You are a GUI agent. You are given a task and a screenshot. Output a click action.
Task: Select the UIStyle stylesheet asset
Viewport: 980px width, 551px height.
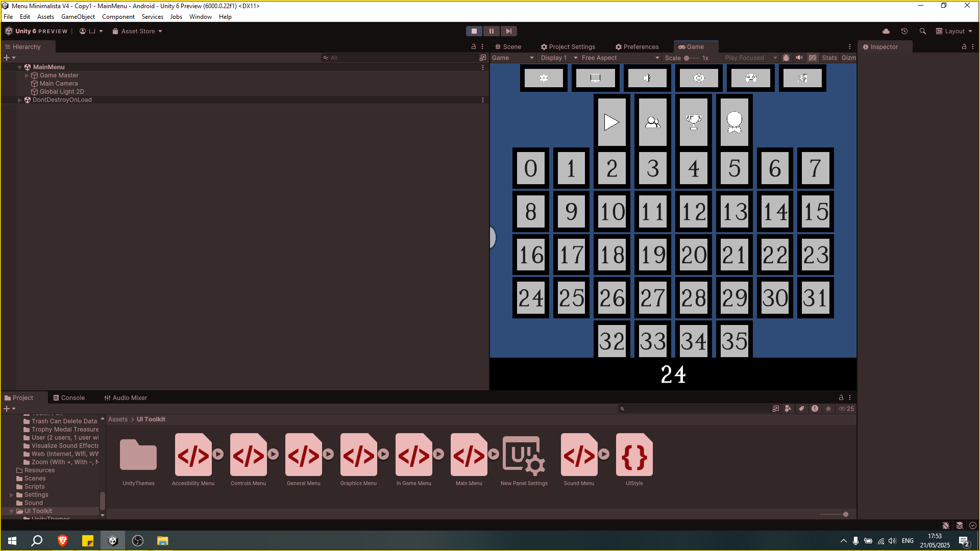(634, 460)
